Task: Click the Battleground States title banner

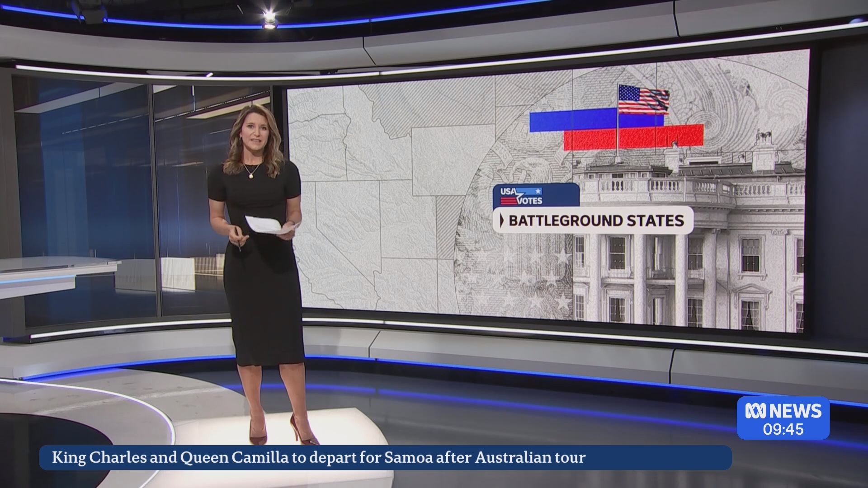Action: (596, 221)
